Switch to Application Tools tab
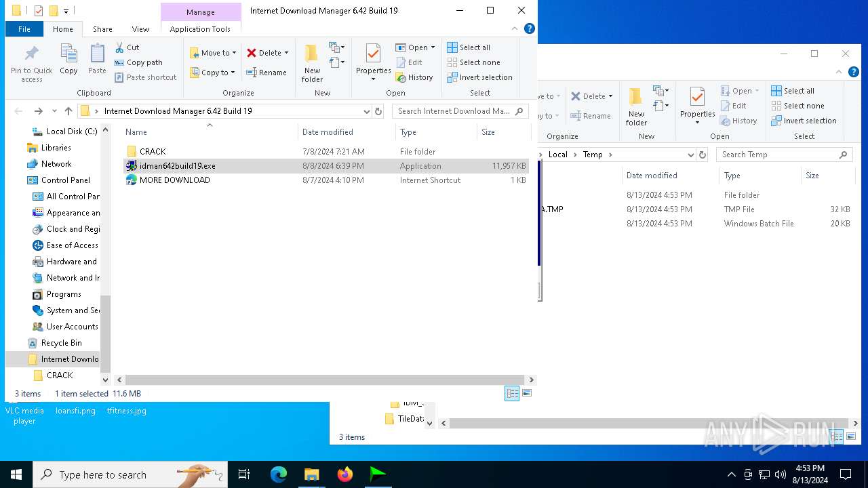 coord(200,29)
